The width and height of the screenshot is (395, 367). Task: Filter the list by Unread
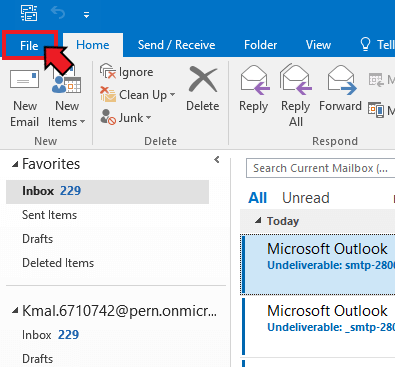coord(306,198)
